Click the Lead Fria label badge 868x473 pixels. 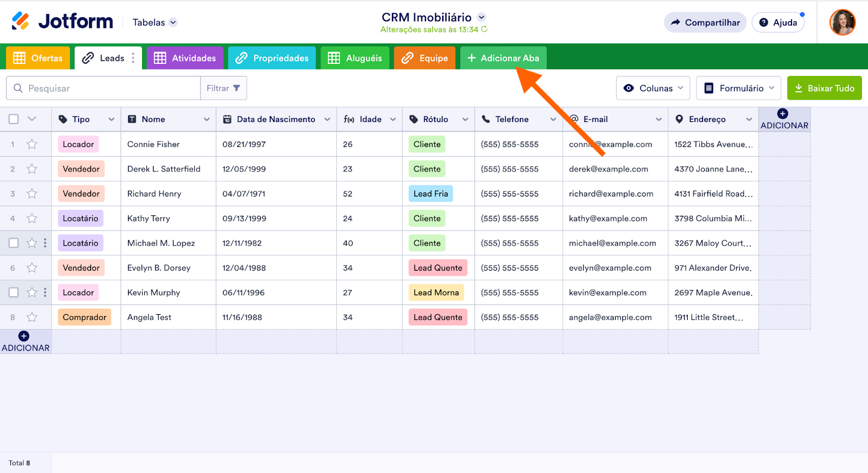click(x=431, y=194)
